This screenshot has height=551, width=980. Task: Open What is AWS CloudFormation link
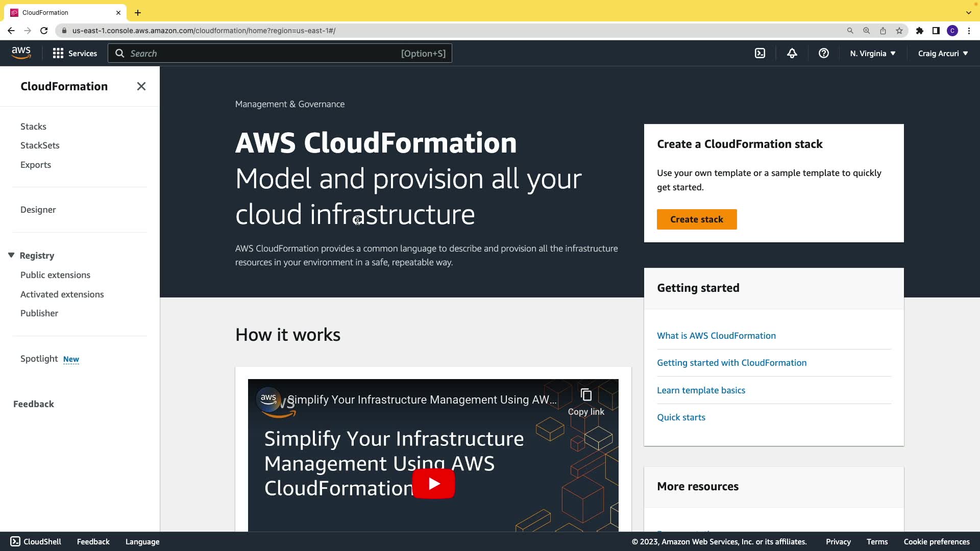[716, 336]
